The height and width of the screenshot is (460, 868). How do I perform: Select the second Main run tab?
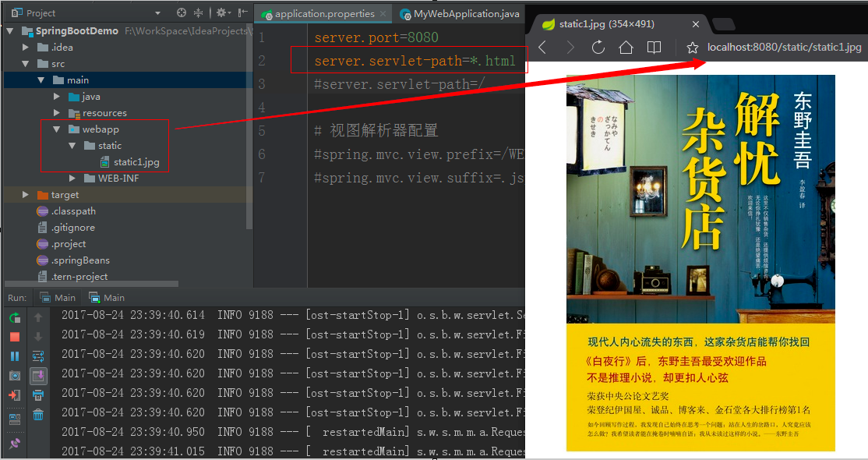click(x=107, y=298)
